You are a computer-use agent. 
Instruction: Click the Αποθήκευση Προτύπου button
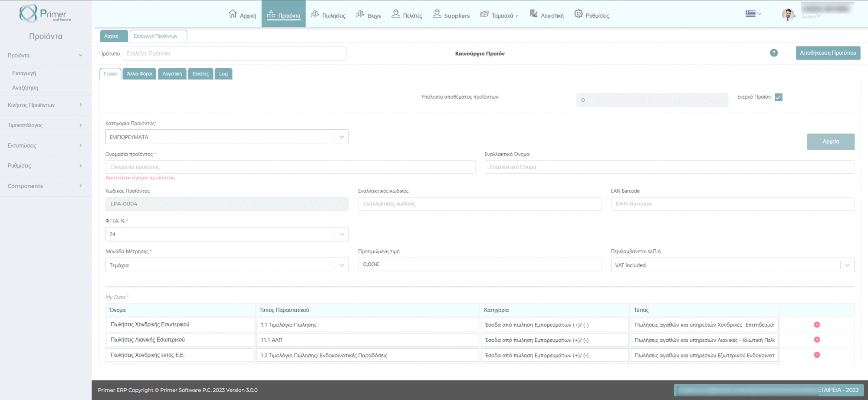(828, 53)
